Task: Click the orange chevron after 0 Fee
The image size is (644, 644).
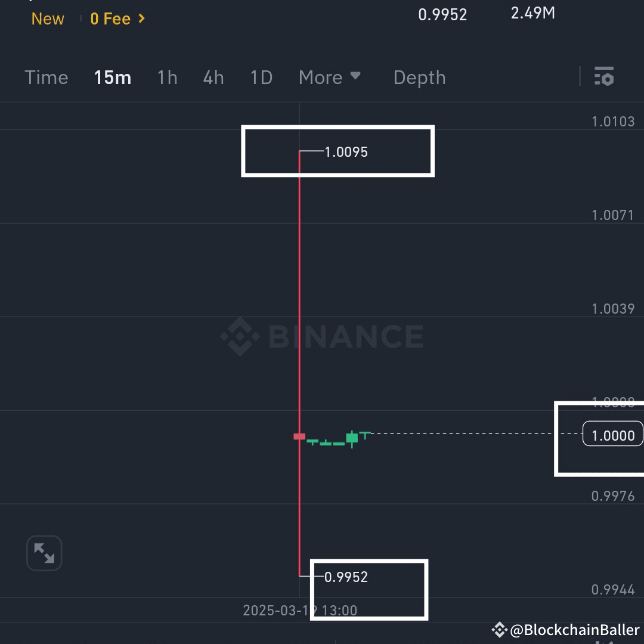Action: pos(141,18)
